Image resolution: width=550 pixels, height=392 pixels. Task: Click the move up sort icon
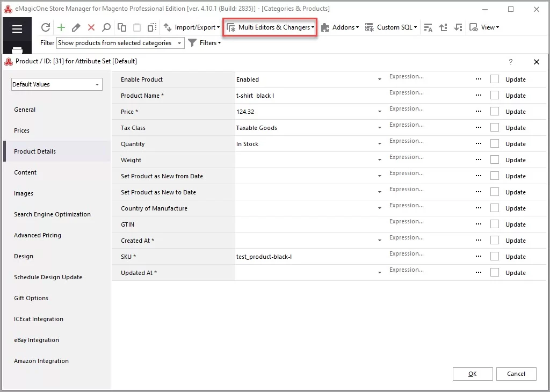point(443,27)
